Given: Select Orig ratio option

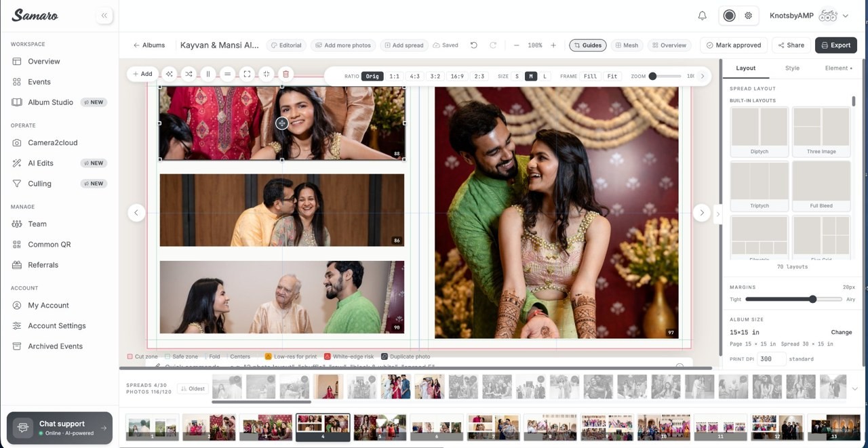Looking at the screenshot, I should point(372,77).
